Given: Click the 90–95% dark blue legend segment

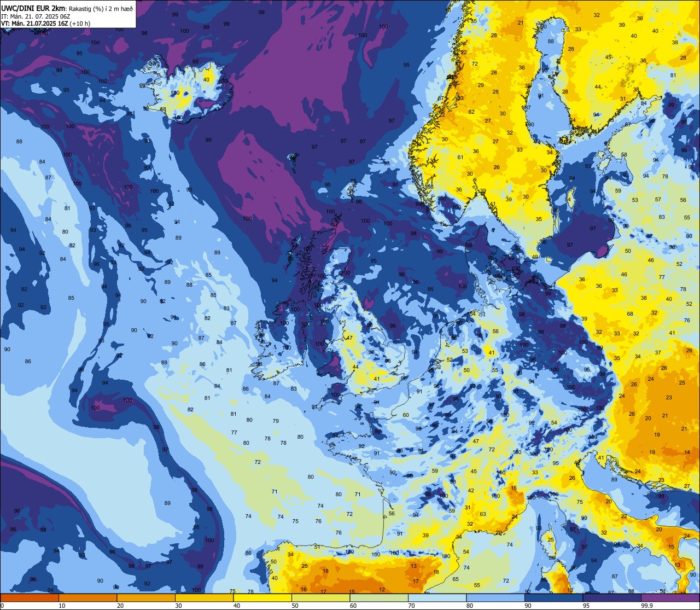Looking at the screenshot, I should click(553, 598).
